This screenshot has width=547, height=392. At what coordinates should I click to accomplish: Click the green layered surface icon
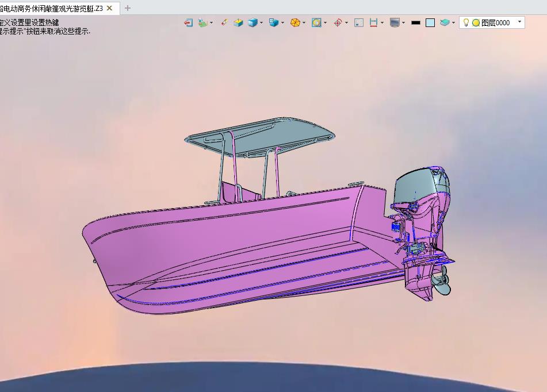202,23
